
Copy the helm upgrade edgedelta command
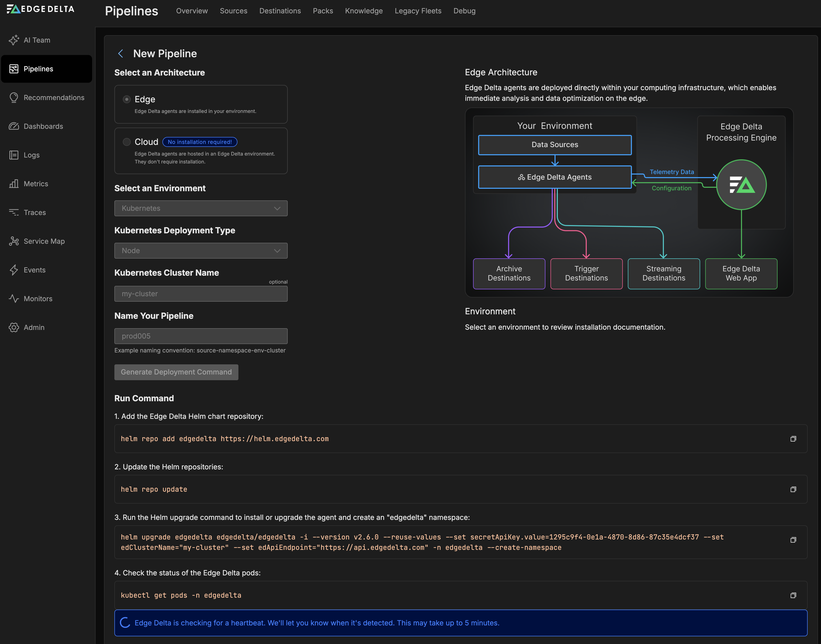[793, 540]
